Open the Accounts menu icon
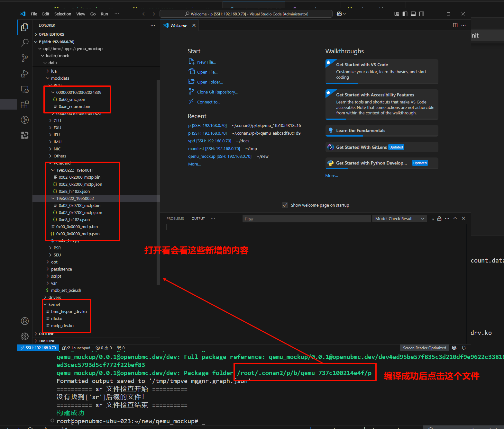504x429 pixels. click(x=25, y=321)
